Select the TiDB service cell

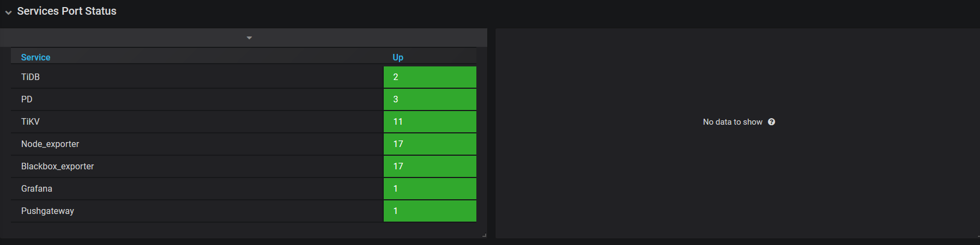click(31, 77)
